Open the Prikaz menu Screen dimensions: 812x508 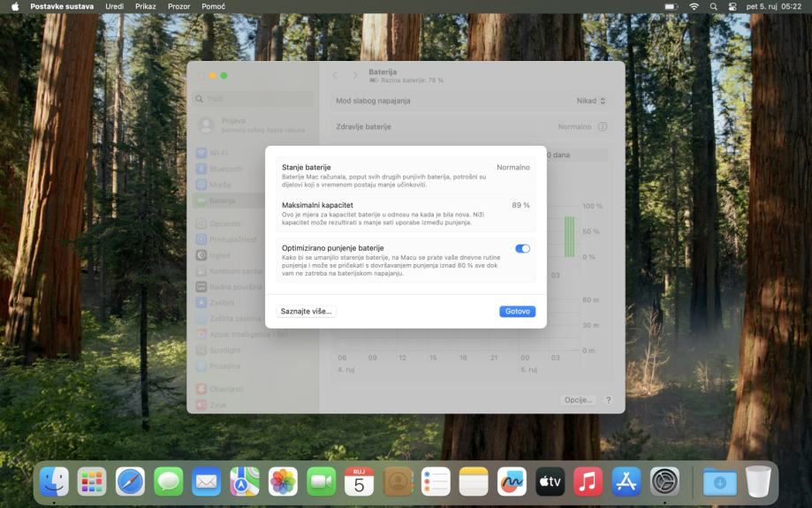click(146, 7)
